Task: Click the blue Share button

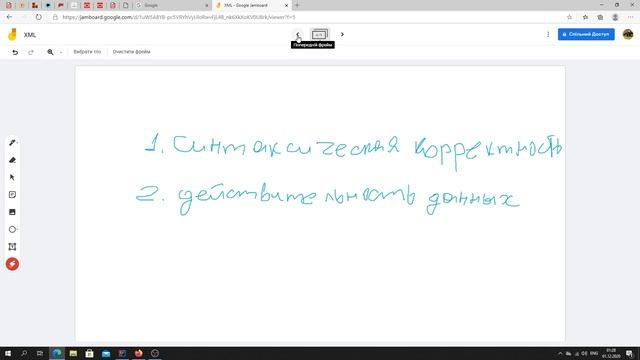Action: (x=586, y=34)
